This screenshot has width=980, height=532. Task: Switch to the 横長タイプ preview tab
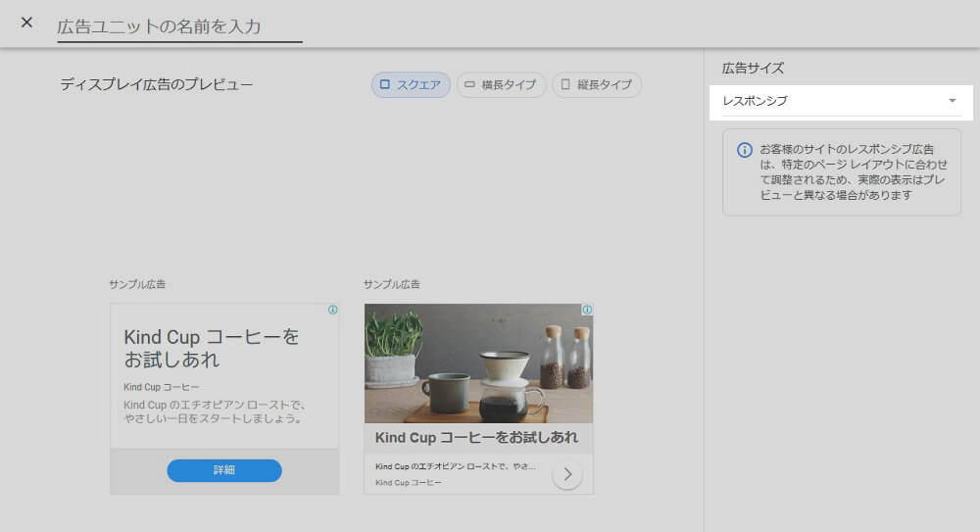(501, 84)
